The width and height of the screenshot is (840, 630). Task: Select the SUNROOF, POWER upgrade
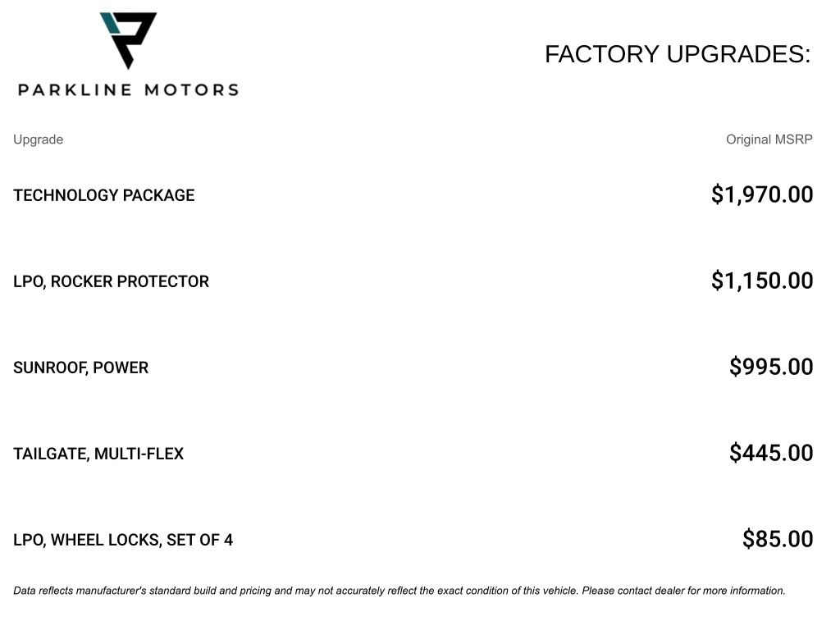tap(81, 367)
